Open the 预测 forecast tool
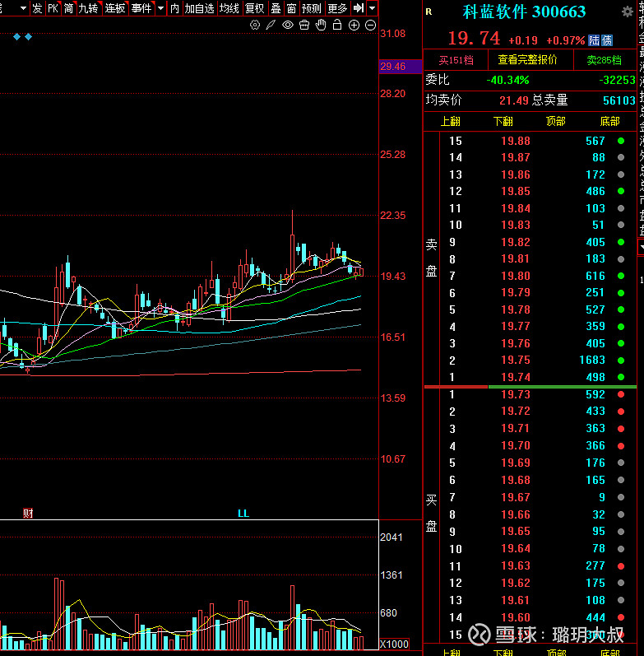 [x=312, y=8]
